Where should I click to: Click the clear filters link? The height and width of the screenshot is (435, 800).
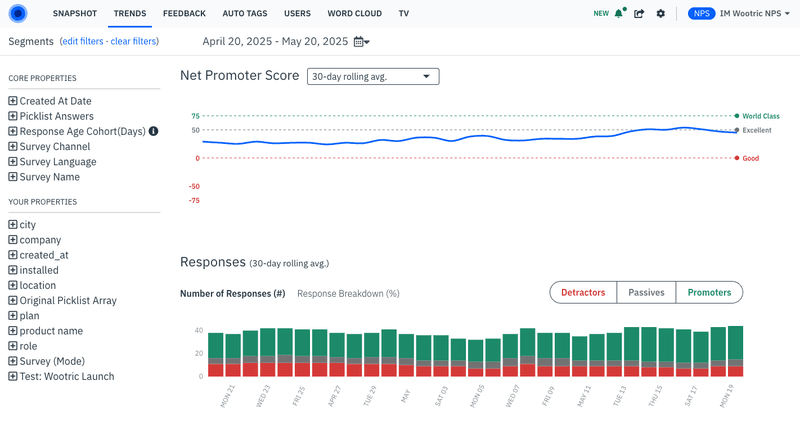point(135,42)
